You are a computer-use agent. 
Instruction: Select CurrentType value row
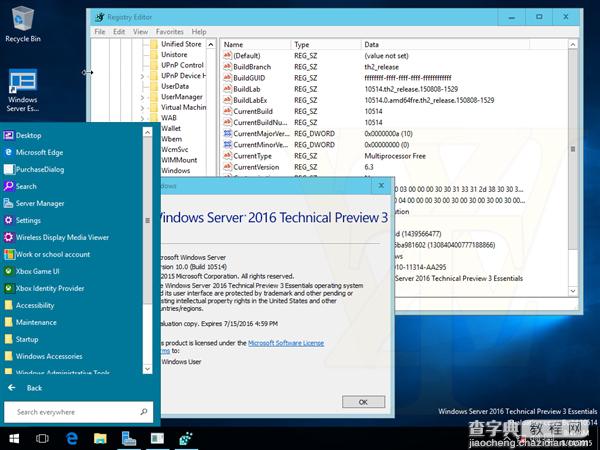coord(248,156)
